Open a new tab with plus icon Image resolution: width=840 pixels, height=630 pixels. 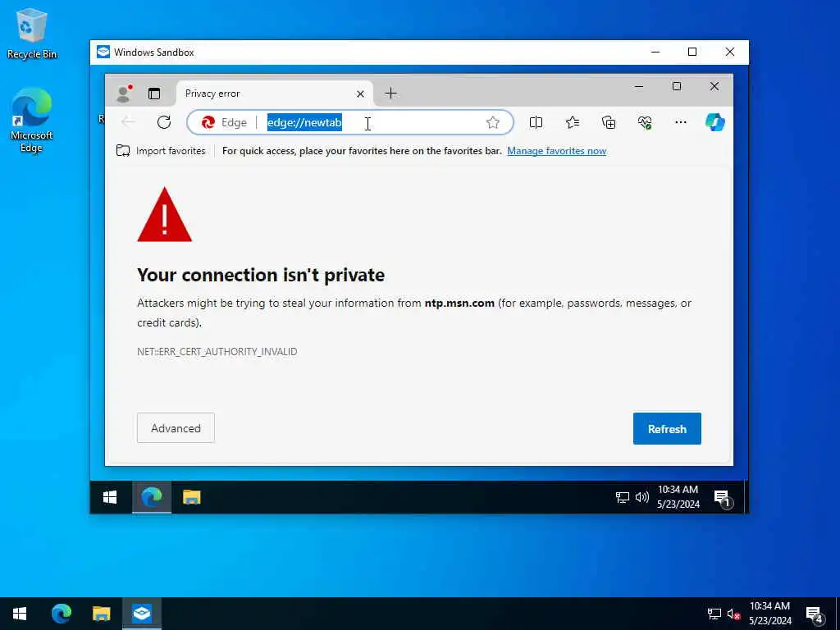coord(391,94)
